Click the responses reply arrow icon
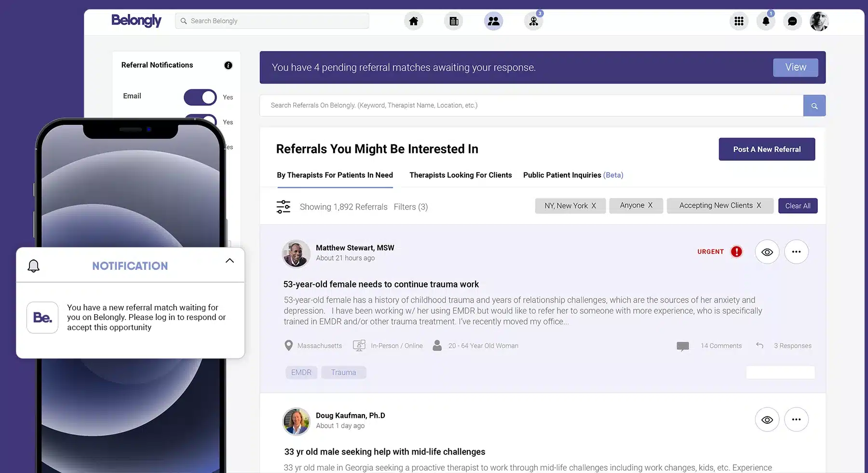Image resolution: width=868 pixels, height=473 pixels. (x=759, y=345)
